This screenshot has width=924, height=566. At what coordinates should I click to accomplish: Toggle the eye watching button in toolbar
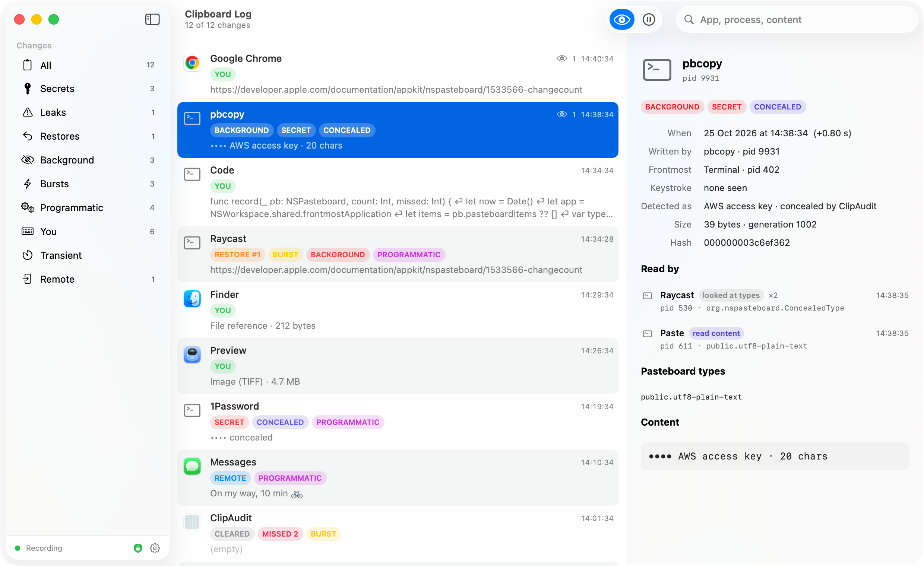click(621, 19)
